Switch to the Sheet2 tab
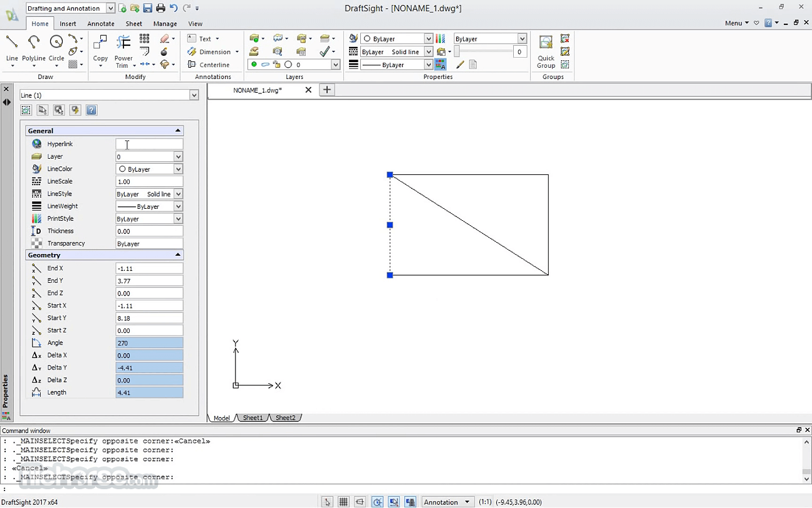The width and height of the screenshot is (812, 508). click(286, 418)
